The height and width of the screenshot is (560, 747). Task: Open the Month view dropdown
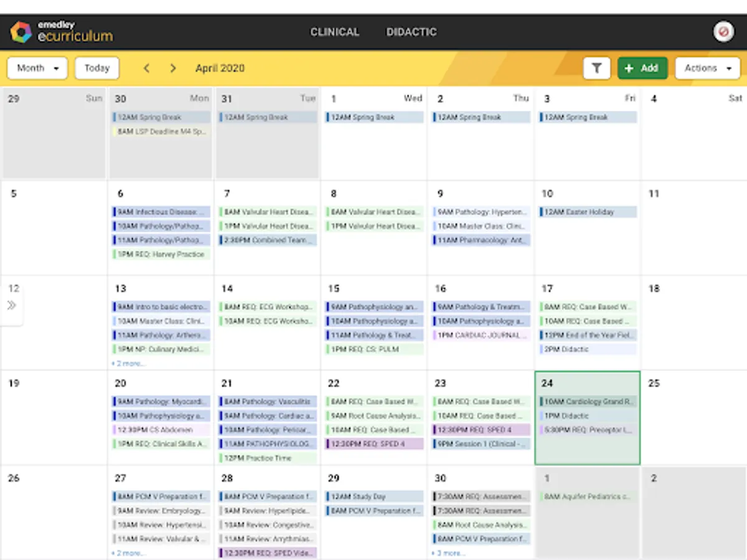click(x=36, y=68)
